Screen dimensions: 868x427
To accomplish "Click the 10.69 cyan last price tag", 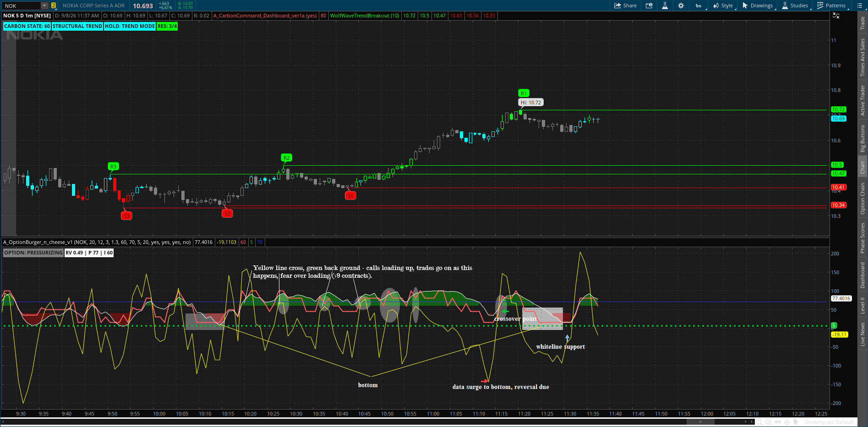I will click(839, 119).
